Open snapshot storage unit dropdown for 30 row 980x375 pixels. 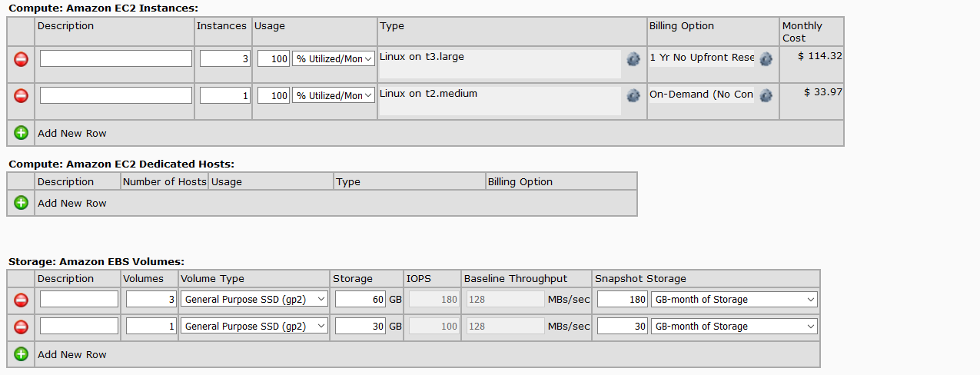point(734,326)
